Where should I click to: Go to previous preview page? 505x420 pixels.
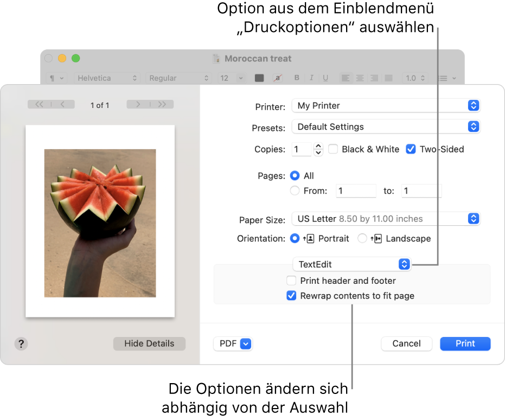[63, 104]
